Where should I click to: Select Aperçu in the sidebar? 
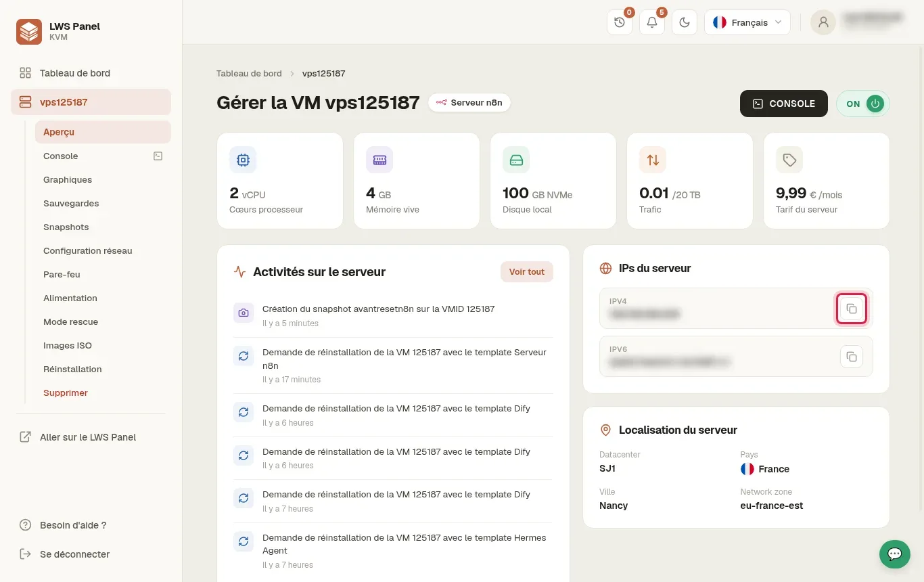tap(103, 132)
